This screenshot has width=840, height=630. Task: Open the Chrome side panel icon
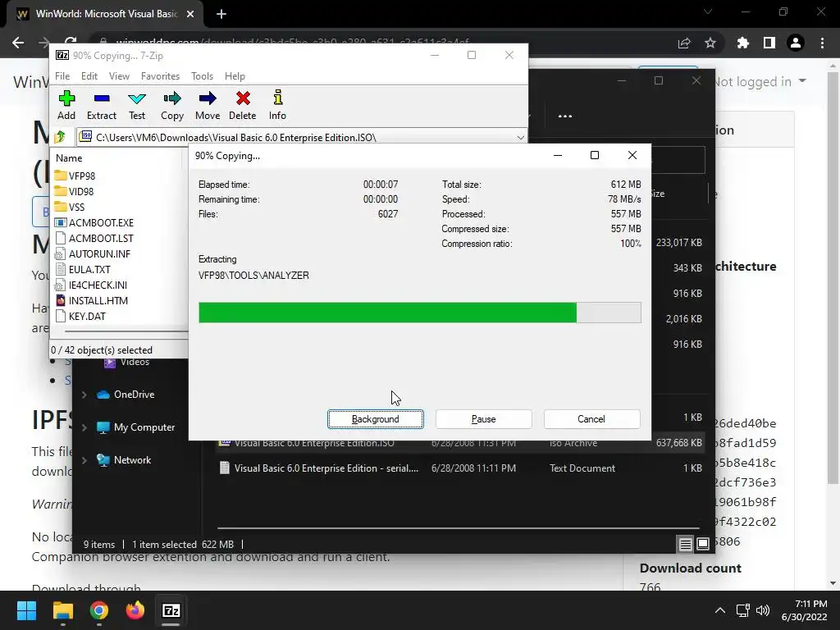(769, 43)
